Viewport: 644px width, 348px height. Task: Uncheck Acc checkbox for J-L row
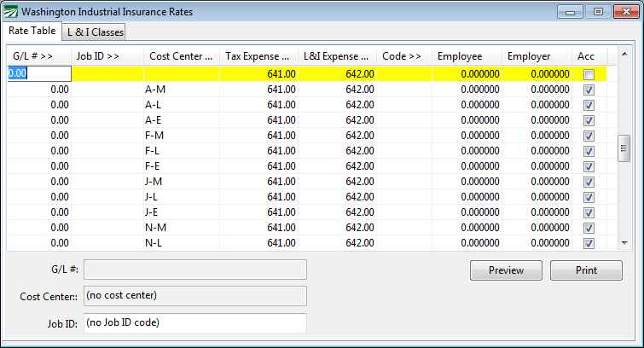pos(589,197)
